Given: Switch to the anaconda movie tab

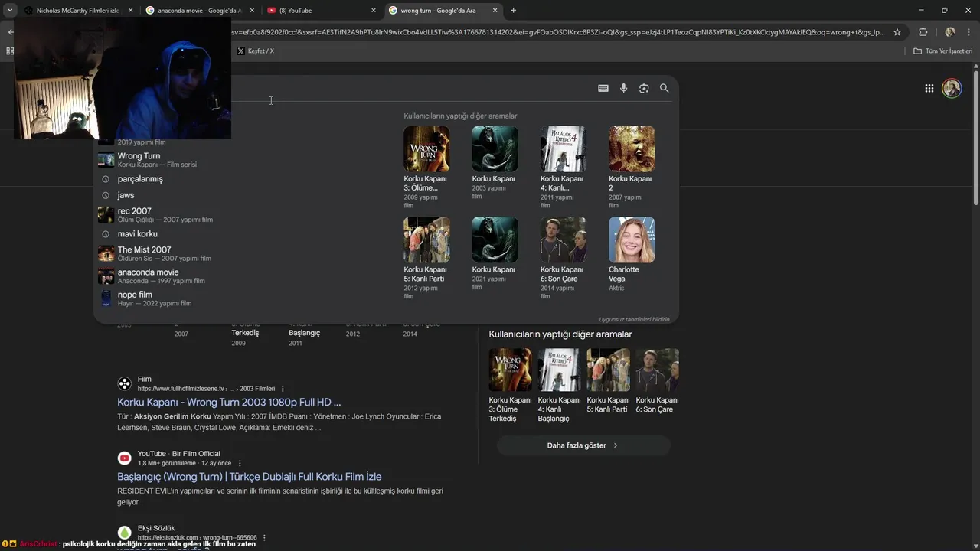Looking at the screenshot, I should click(x=199, y=11).
